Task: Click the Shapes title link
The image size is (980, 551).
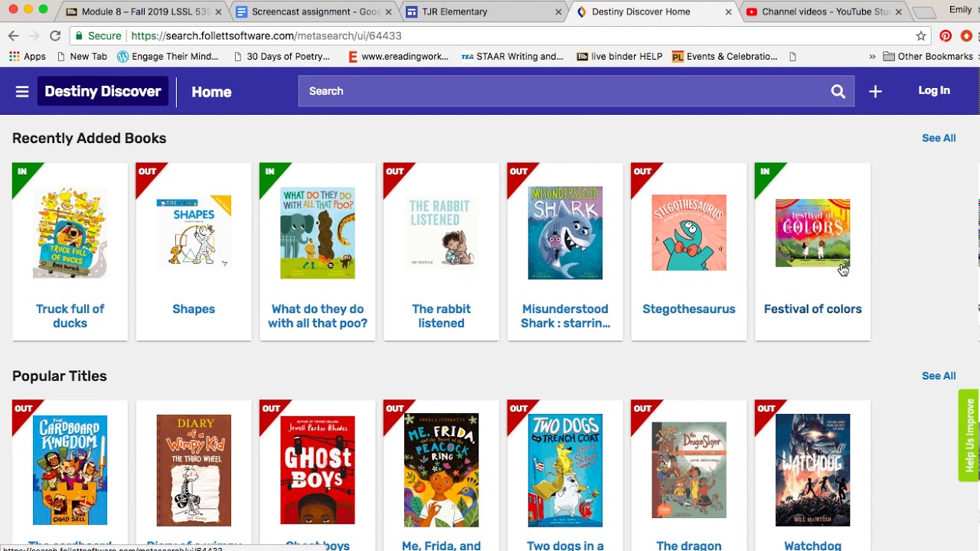Action: [194, 309]
